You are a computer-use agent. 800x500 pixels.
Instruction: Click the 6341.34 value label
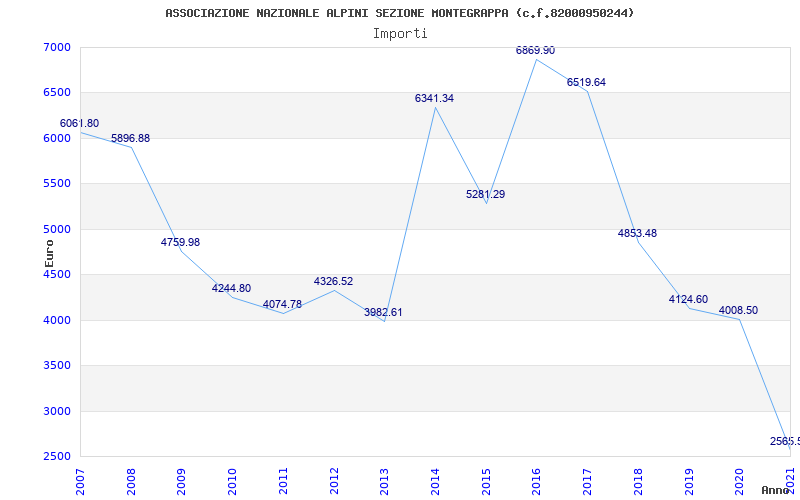(x=434, y=98)
